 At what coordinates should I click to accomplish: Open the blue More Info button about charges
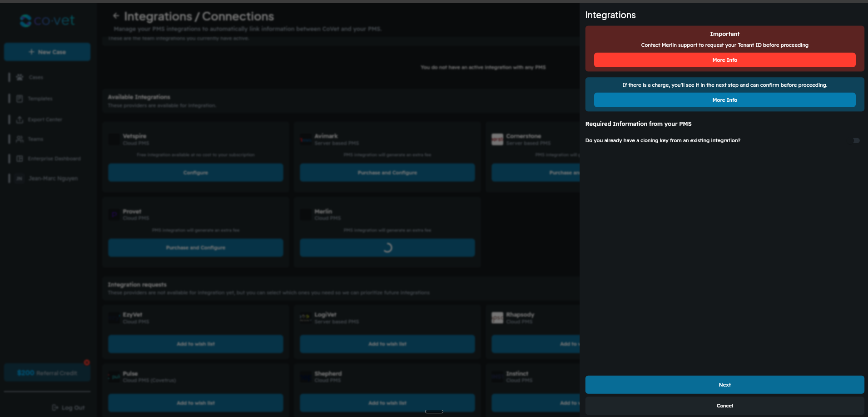(724, 100)
